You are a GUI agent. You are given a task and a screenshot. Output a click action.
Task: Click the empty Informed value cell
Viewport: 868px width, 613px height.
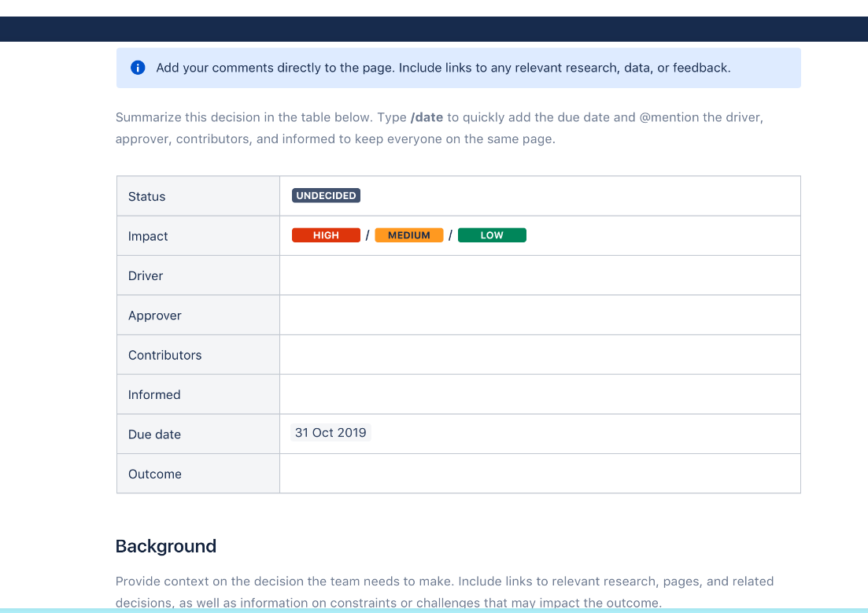[x=541, y=394]
